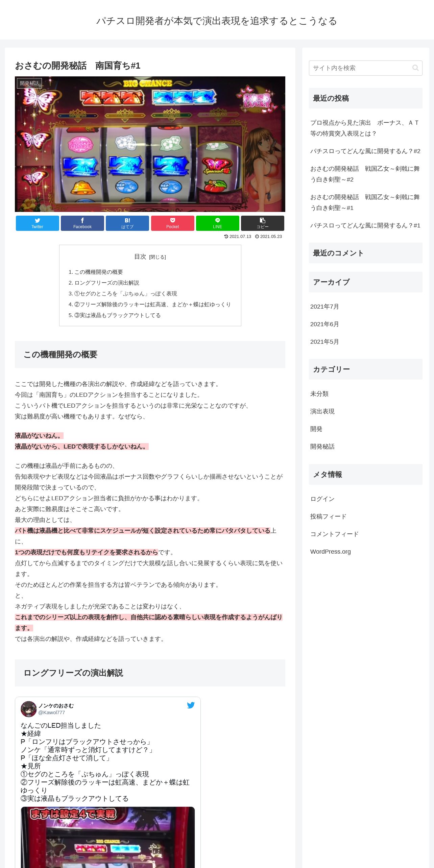Click the tweet text なんごのLED担当しました
The image size is (434, 868).
click(x=61, y=725)
